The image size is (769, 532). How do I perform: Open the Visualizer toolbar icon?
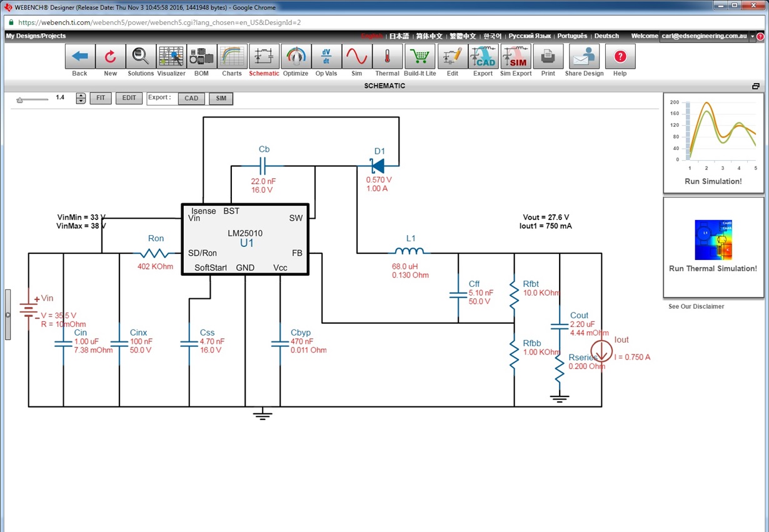(171, 57)
